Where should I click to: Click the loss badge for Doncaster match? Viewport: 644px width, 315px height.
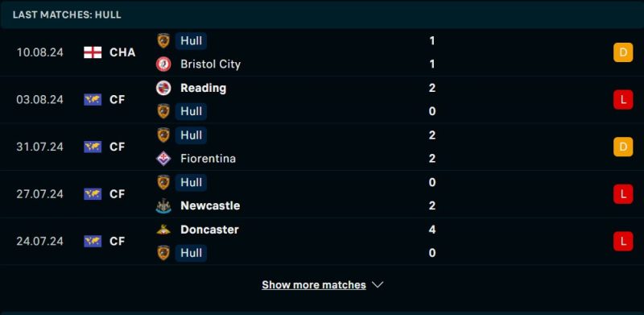[623, 241]
